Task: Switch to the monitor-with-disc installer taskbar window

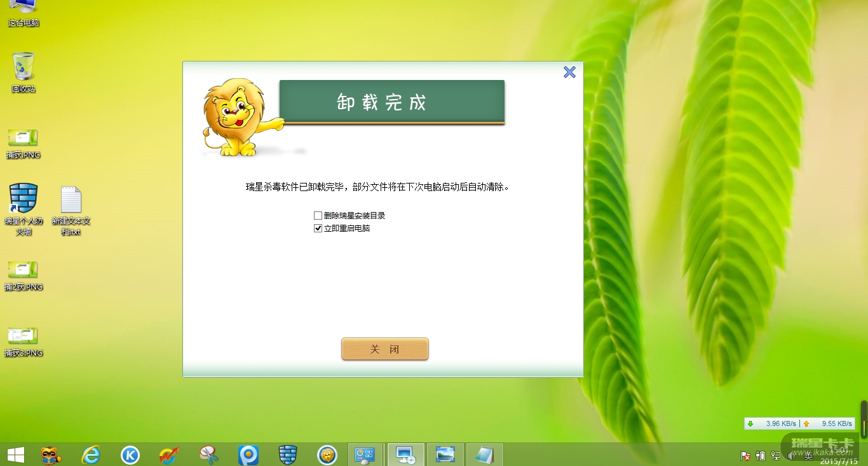Action: [405, 455]
